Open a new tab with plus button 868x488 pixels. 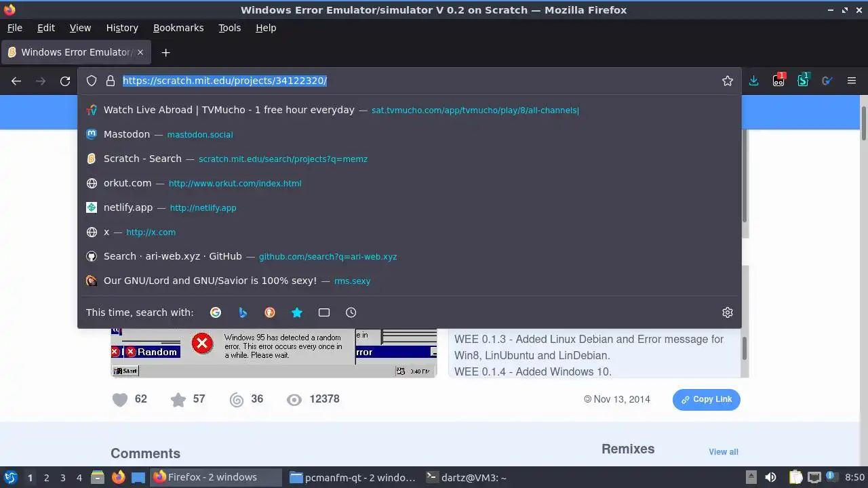click(x=165, y=52)
